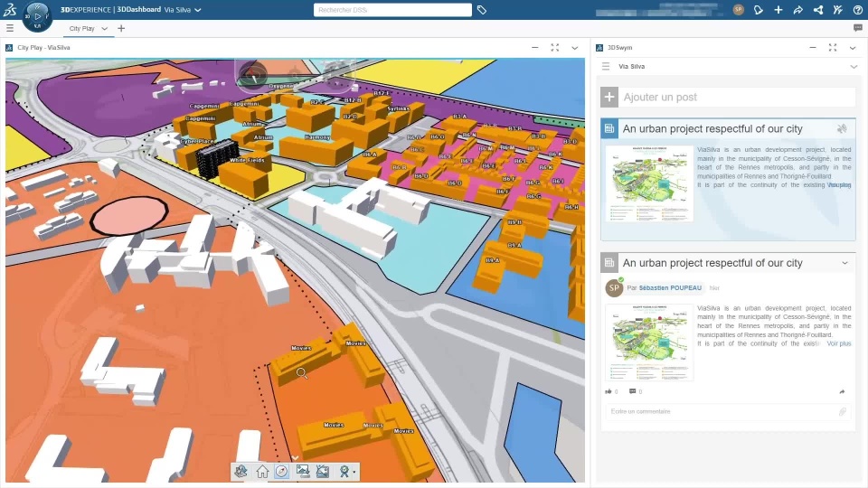Image resolution: width=868 pixels, height=488 pixels.
Task: Select the dark highlighted building near White Fields
Action: click(216, 157)
